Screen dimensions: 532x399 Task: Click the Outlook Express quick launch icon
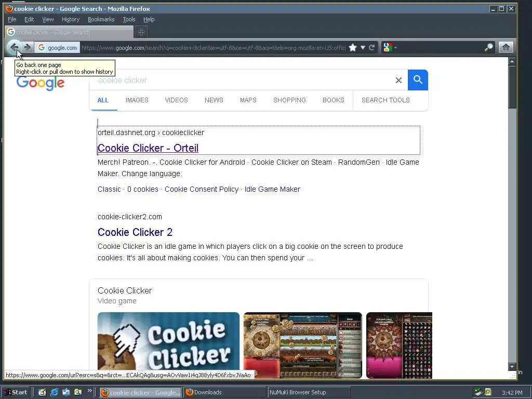coord(66,392)
